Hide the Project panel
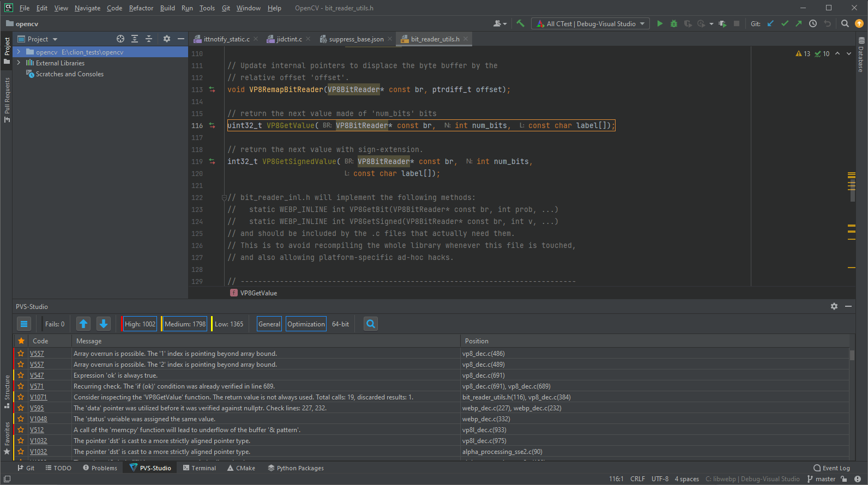The image size is (868, 485). pos(181,39)
